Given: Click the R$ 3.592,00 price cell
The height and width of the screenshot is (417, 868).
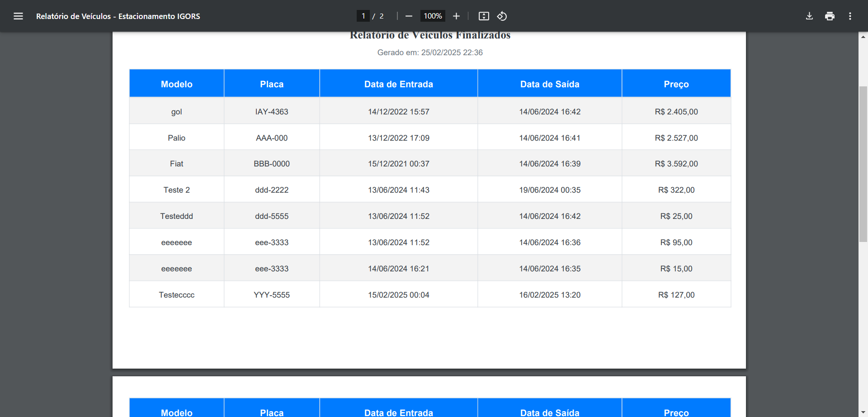Looking at the screenshot, I should [676, 164].
